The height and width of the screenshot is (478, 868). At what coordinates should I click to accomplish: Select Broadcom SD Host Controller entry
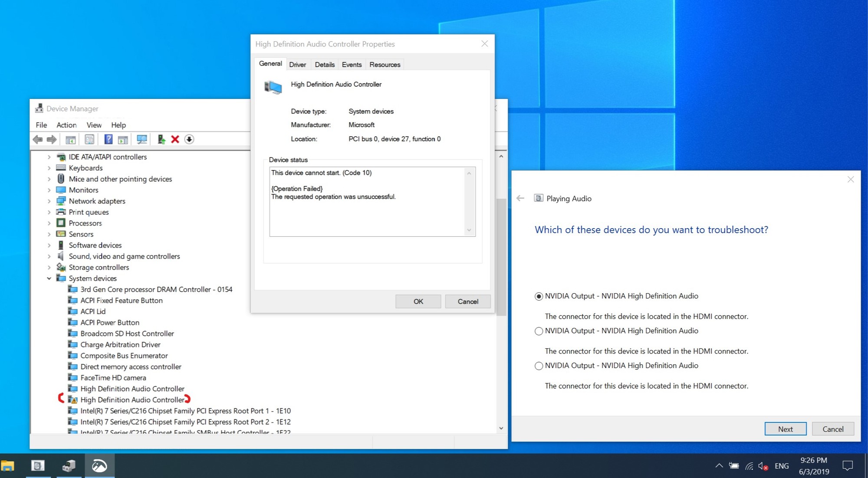click(127, 334)
